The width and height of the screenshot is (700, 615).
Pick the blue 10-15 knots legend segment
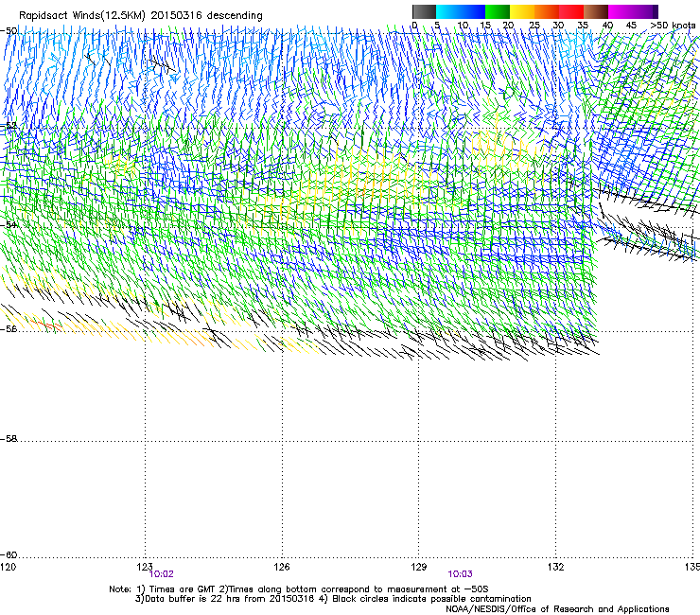[x=473, y=11]
